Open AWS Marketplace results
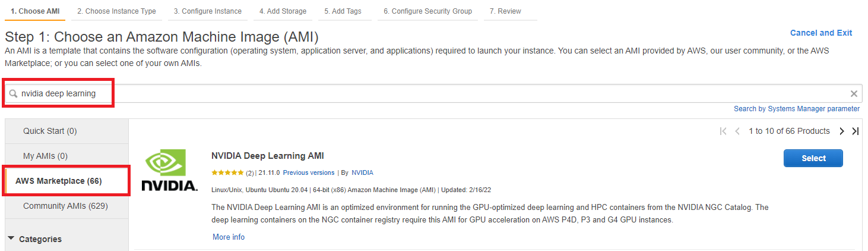 59,181
